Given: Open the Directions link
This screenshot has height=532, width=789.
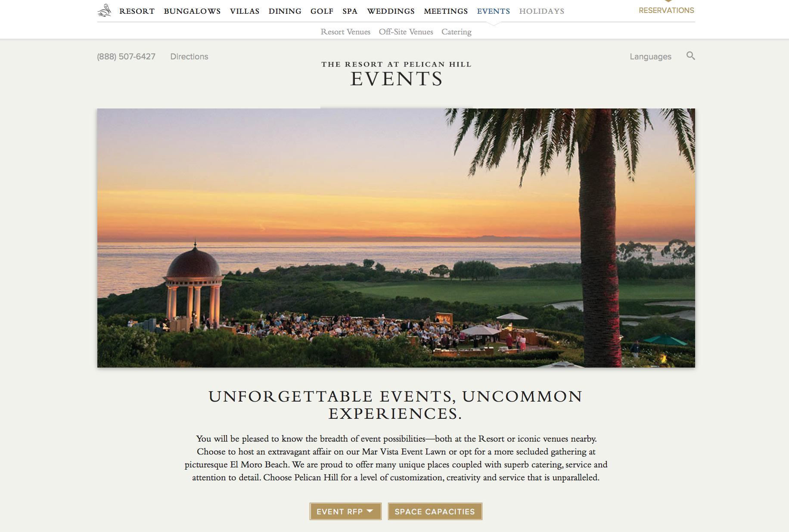Looking at the screenshot, I should click(189, 56).
